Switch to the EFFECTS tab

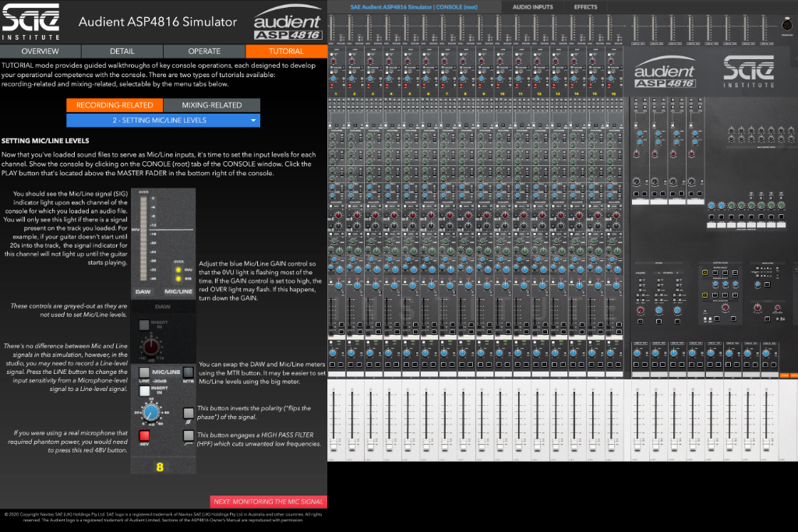coord(585,7)
